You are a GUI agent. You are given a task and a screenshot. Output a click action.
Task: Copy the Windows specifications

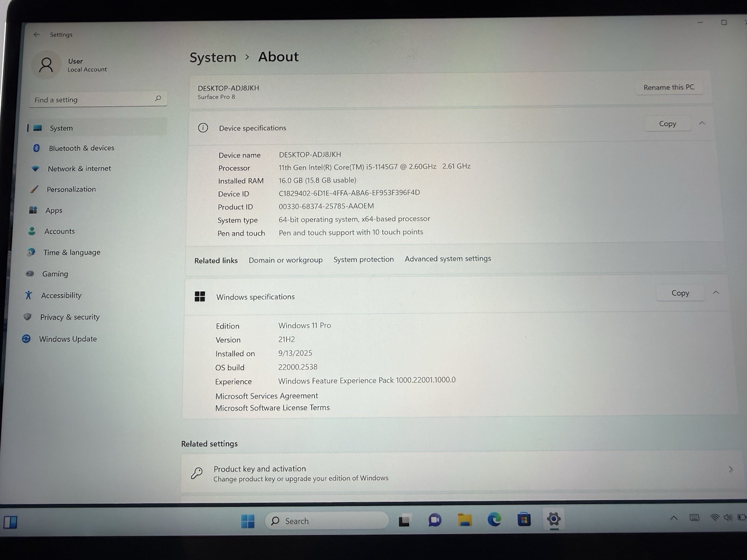(680, 293)
